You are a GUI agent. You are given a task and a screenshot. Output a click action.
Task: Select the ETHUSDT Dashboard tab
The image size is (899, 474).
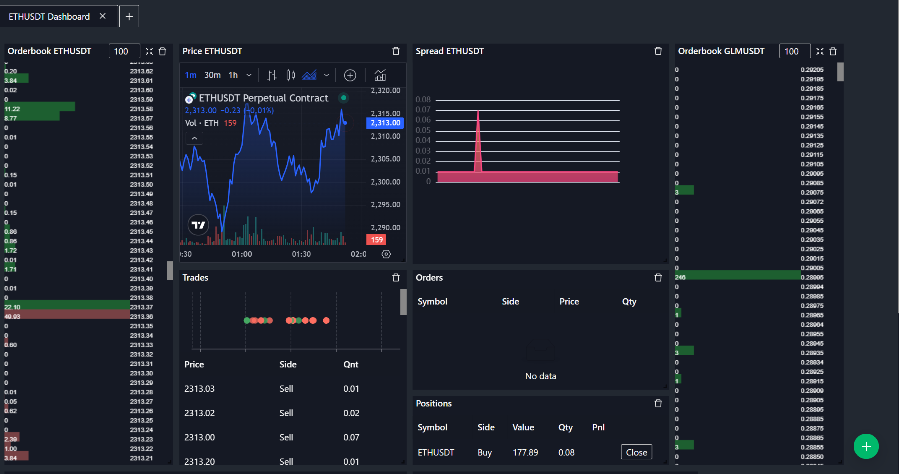click(x=49, y=17)
